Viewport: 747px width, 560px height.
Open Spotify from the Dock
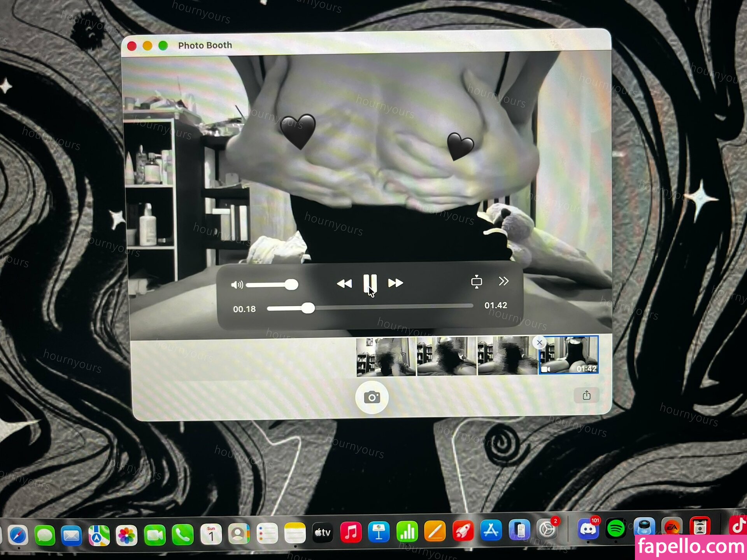click(x=616, y=528)
